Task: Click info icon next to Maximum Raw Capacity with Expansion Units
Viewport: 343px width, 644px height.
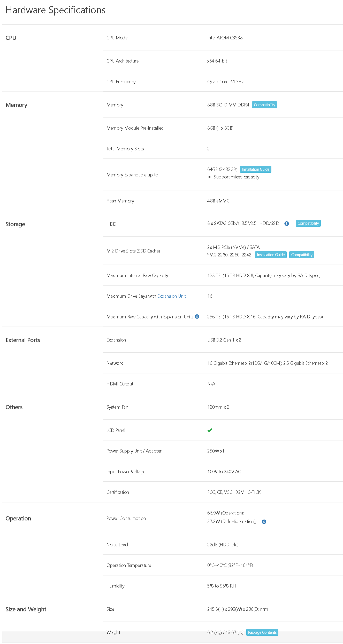Action: (197, 316)
